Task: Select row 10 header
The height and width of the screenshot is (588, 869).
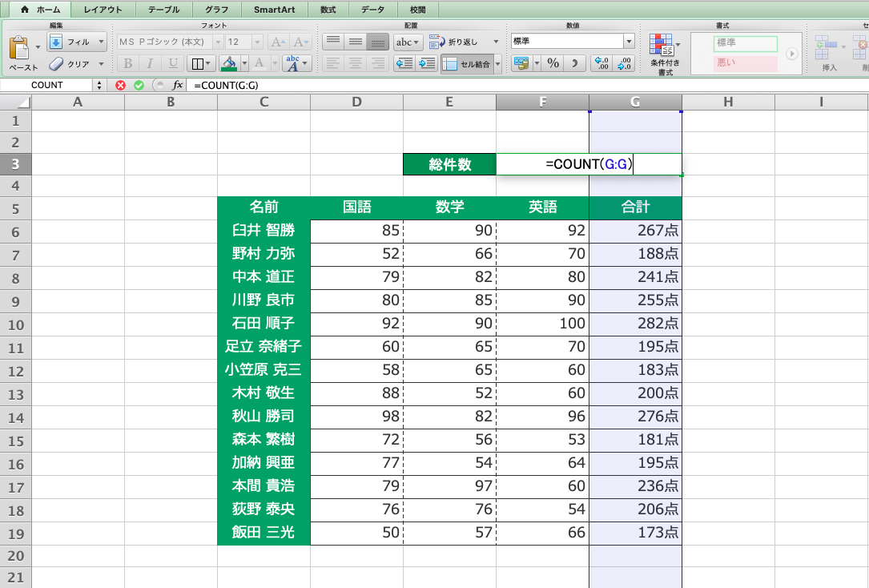Action: (16, 324)
